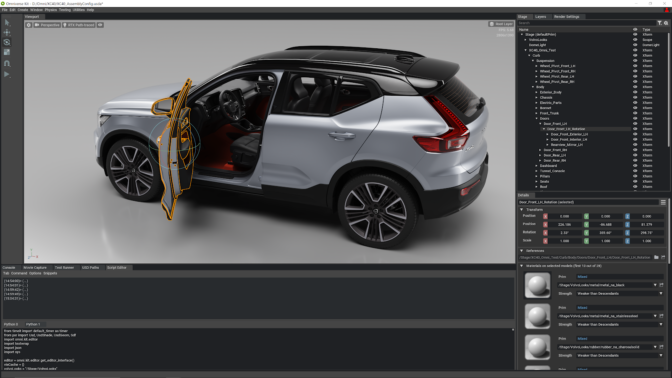Viewport: 672px width, 378px height.
Task: Click the metal_na_black material sphere thumbnail
Action: point(537,285)
